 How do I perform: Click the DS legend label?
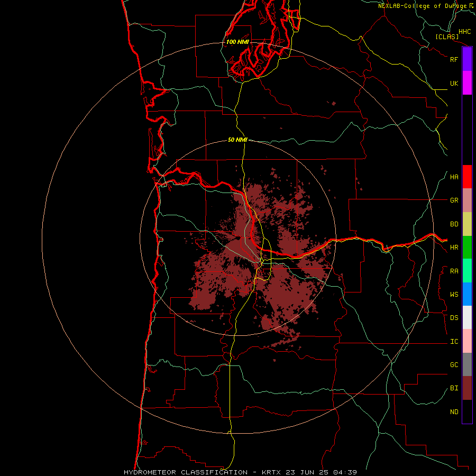point(454,318)
